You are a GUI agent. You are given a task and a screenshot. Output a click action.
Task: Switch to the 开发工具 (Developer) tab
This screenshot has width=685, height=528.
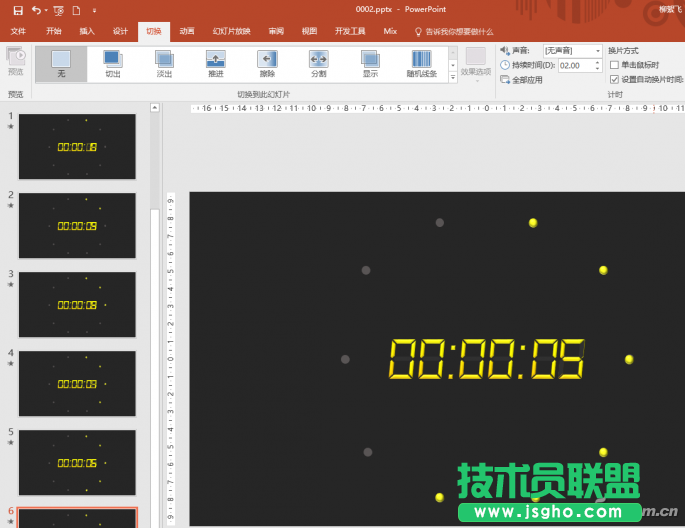click(x=350, y=31)
